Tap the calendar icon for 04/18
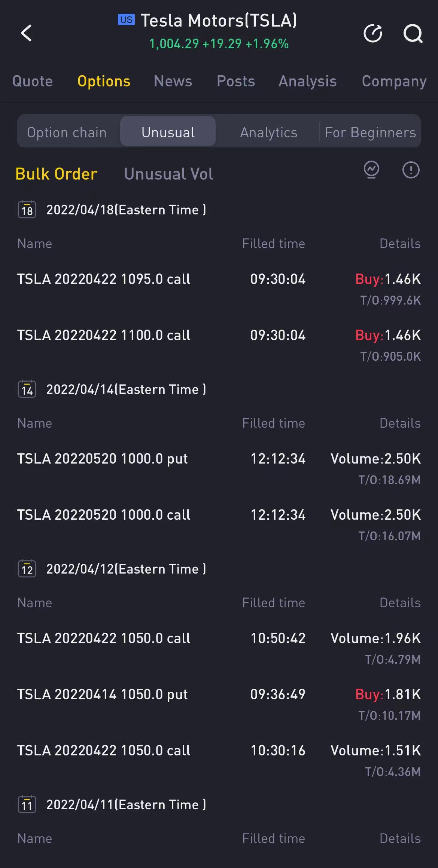The image size is (438, 868). (27, 210)
